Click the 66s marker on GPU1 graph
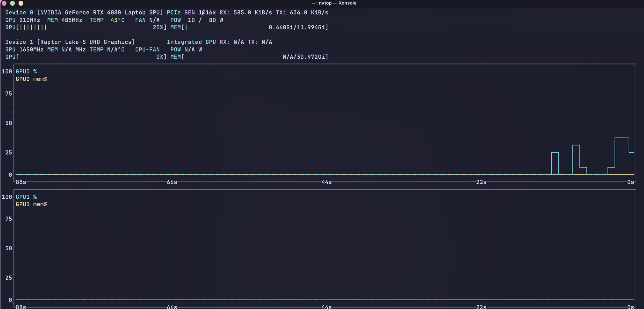The width and height of the screenshot is (644, 309). pos(172,307)
